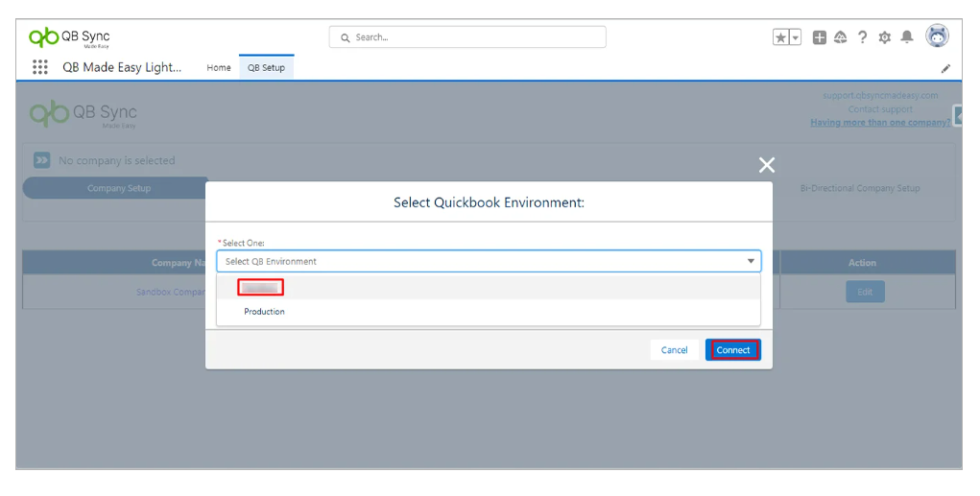980x496 pixels.
Task: Choose the first environment option above Production
Action: tap(489, 288)
